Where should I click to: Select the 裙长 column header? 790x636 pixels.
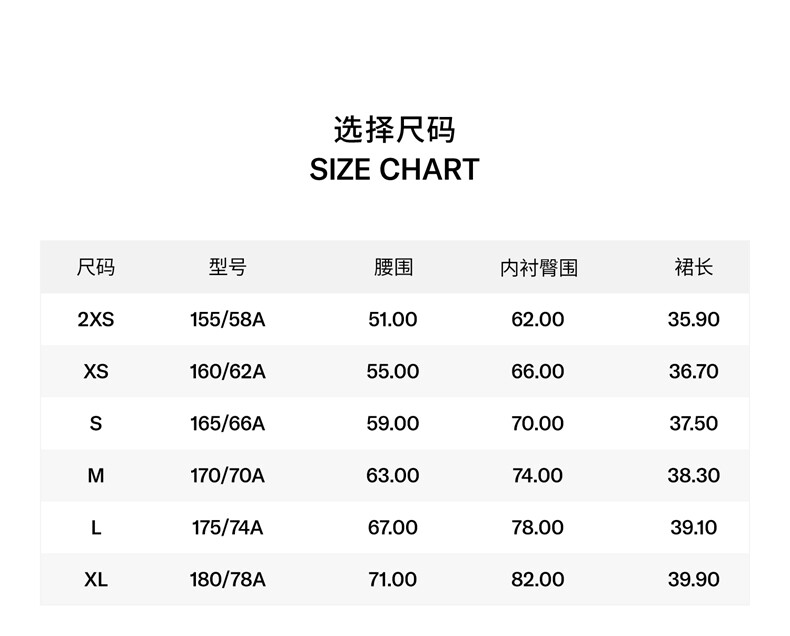pos(693,268)
